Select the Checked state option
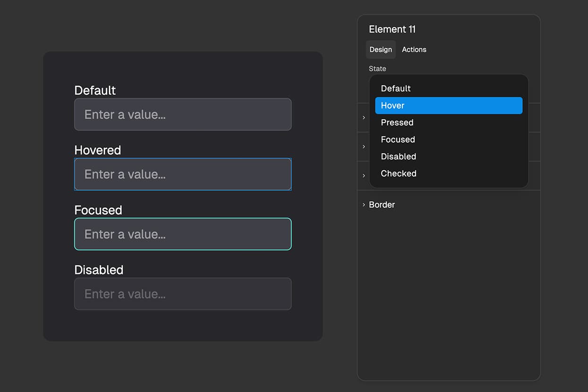588x392 pixels. (398, 173)
